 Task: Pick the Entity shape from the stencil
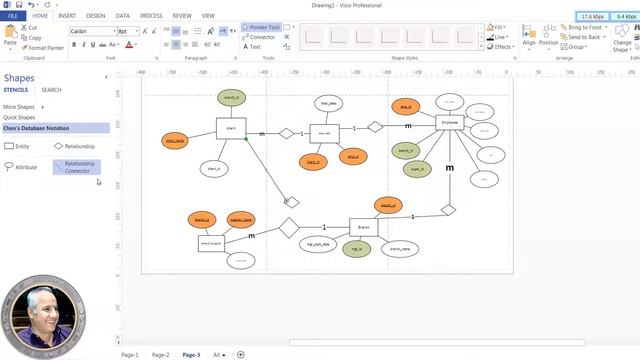coord(17,146)
